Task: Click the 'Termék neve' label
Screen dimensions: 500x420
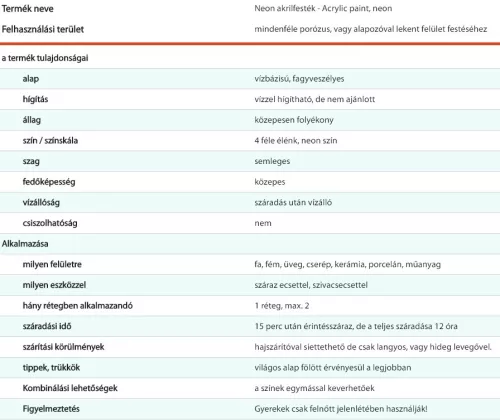Action: [x=27, y=9]
